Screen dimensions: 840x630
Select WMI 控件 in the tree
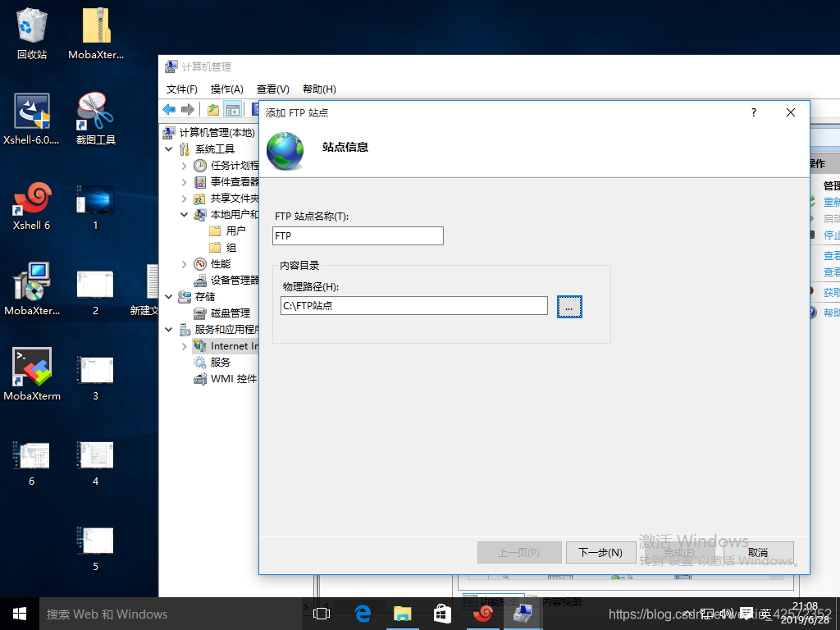[234, 379]
